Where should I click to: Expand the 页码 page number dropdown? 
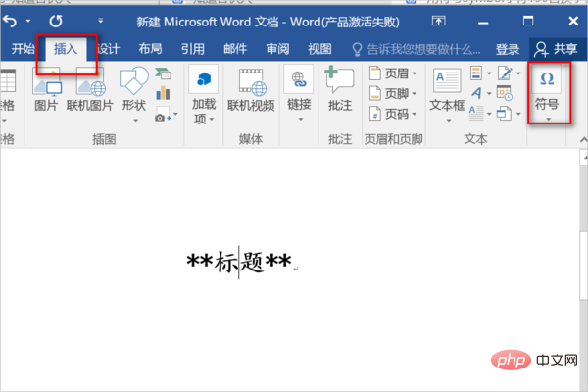394,114
